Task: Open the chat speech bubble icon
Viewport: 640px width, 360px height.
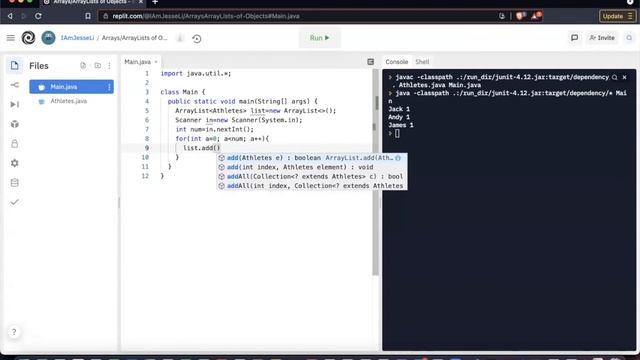Action: [574, 38]
